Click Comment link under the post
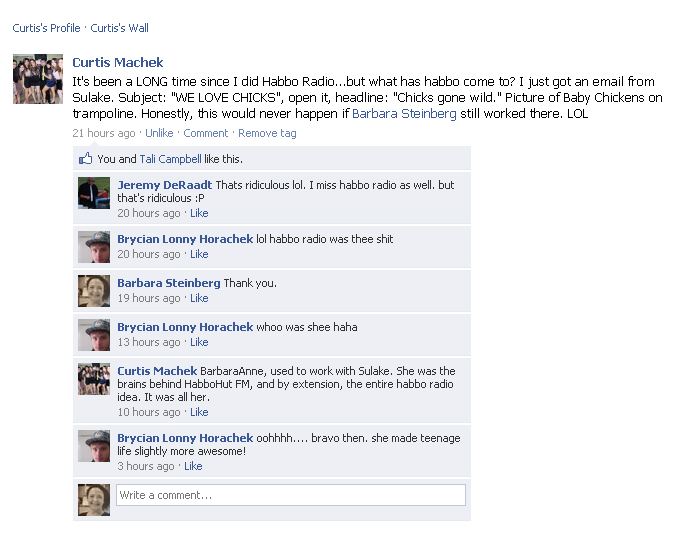Image resolution: width=689 pixels, height=555 pixels. point(206,133)
